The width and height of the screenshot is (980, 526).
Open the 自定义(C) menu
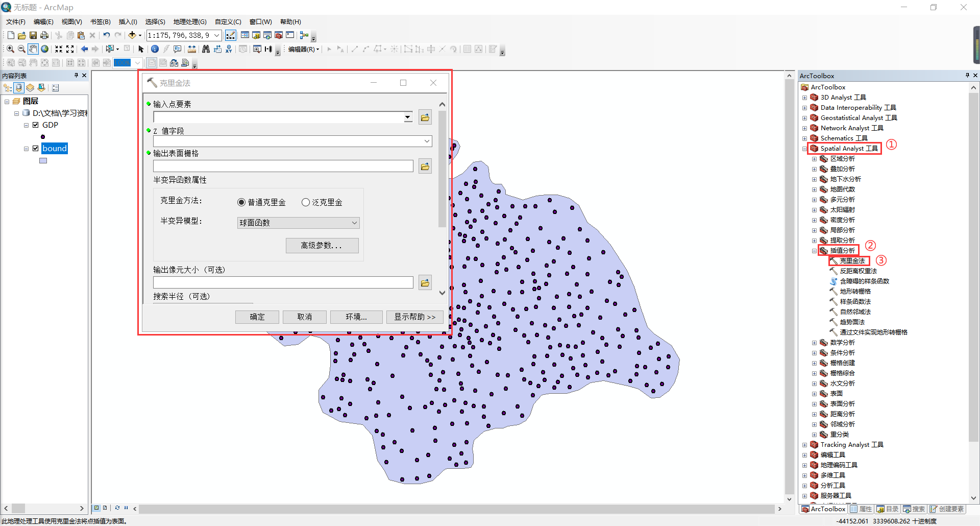coord(228,21)
